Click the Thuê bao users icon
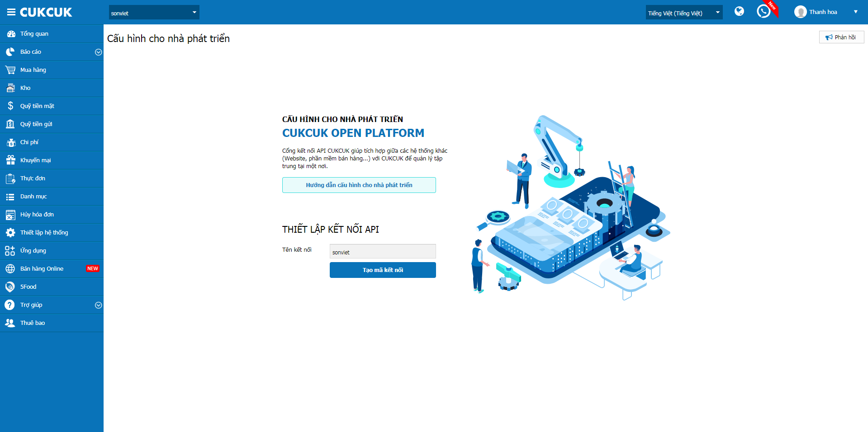Image resolution: width=868 pixels, height=432 pixels. coord(10,323)
